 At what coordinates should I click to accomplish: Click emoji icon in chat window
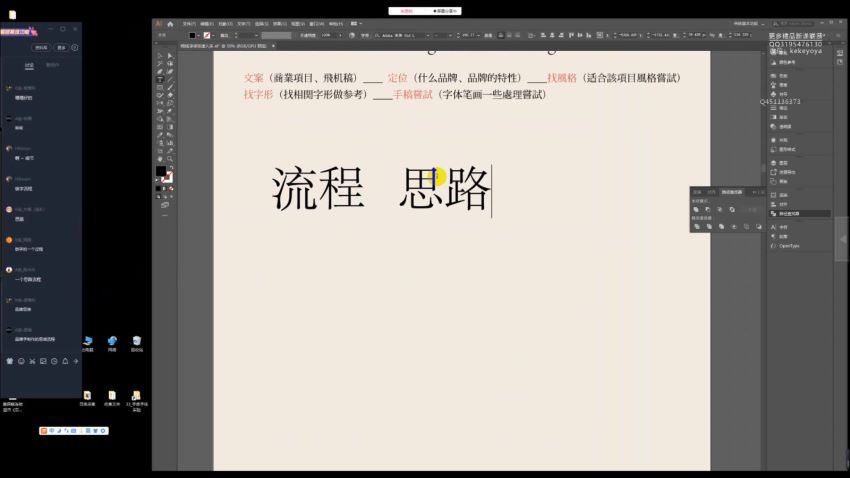coord(21,361)
